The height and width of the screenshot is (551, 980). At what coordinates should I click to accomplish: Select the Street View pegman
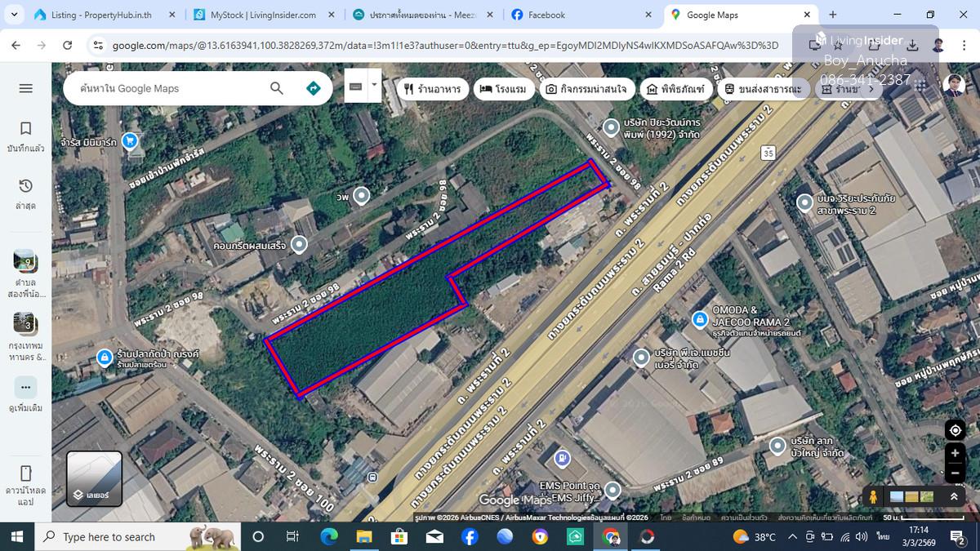pos(873,496)
